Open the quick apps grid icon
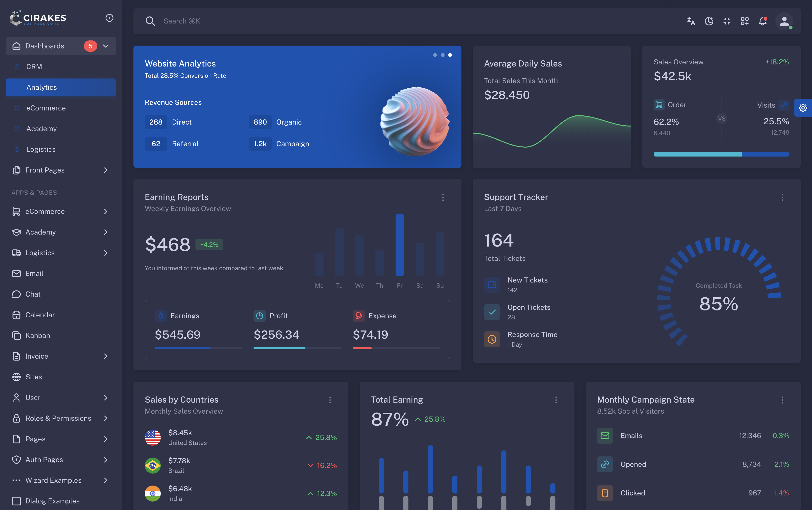 745,21
